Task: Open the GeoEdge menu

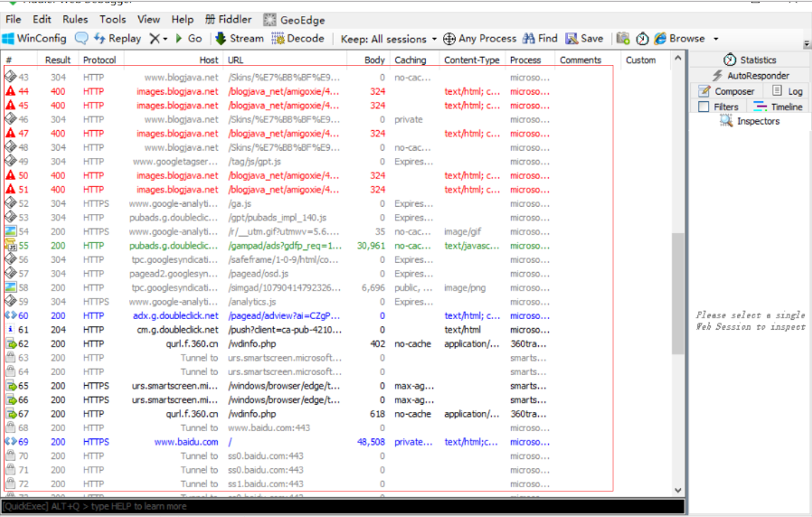Action: click(294, 20)
